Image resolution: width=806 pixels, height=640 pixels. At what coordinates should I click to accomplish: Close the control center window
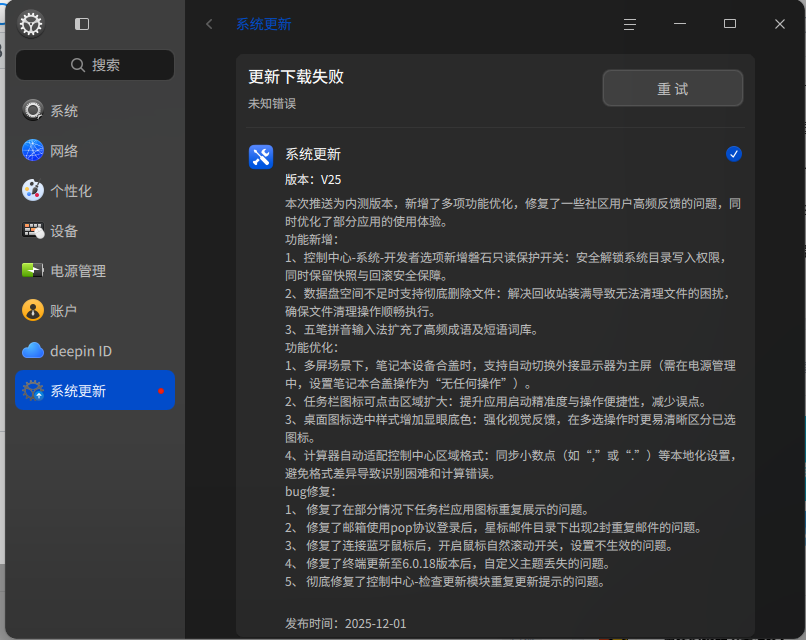point(780,24)
